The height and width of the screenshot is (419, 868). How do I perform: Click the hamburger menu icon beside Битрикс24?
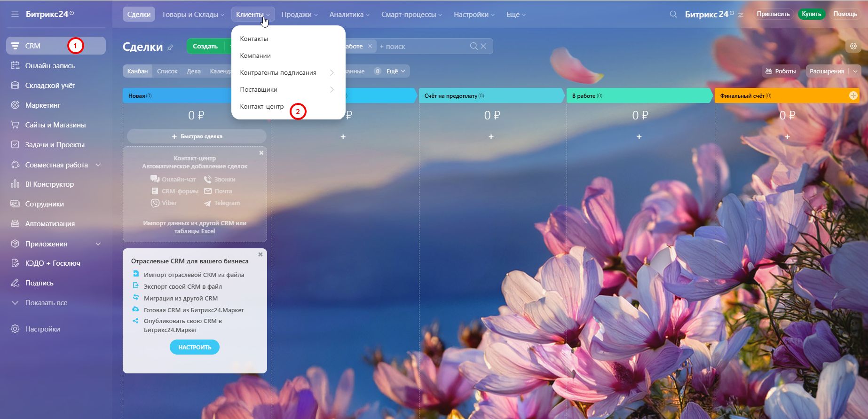point(15,14)
